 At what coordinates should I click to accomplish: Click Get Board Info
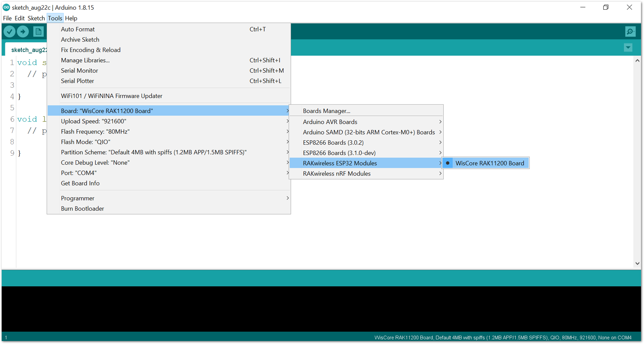[x=169, y=183]
